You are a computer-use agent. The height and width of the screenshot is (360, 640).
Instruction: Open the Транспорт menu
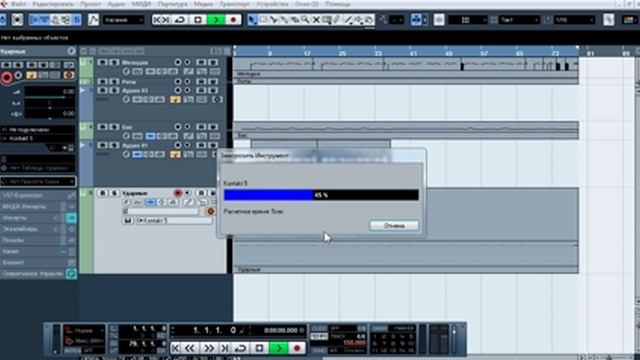[x=235, y=4]
